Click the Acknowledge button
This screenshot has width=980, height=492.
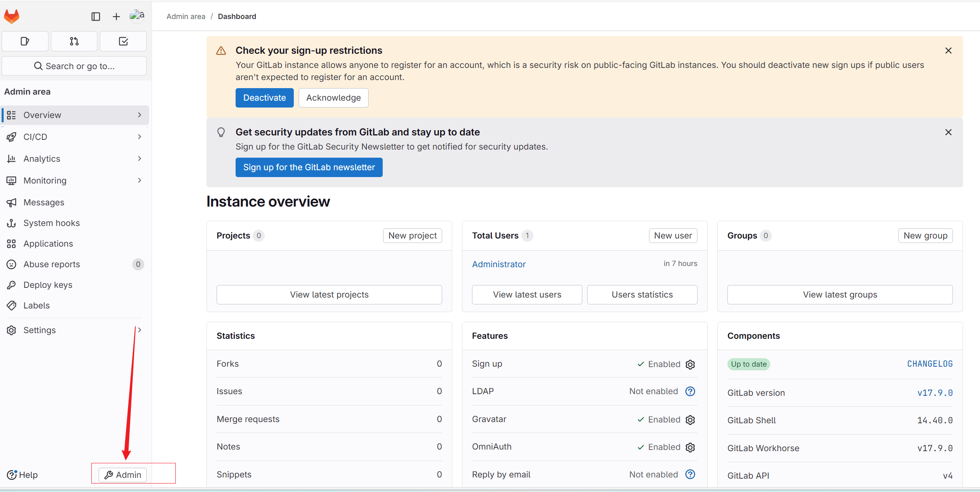coord(333,98)
